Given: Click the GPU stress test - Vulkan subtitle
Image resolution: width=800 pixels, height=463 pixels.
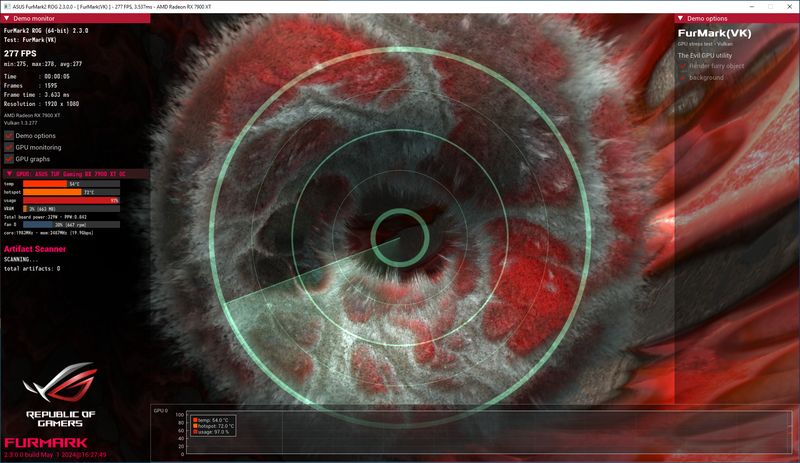Looking at the screenshot, I should pos(705,44).
